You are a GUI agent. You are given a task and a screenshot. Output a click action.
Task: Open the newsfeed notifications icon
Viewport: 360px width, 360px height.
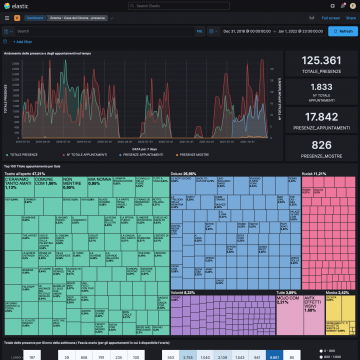[343, 6]
